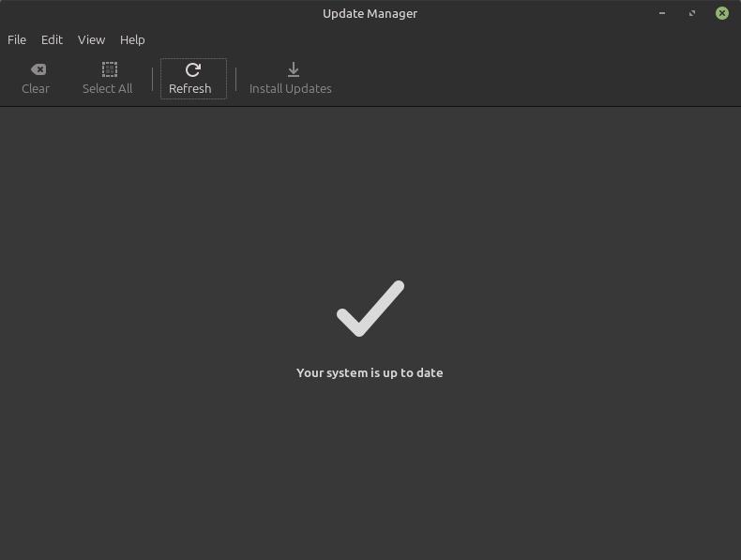Image resolution: width=741 pixels, height=560 pixels.
Task: Click the Install Updates download arrow icon
Action: (293, 69)
